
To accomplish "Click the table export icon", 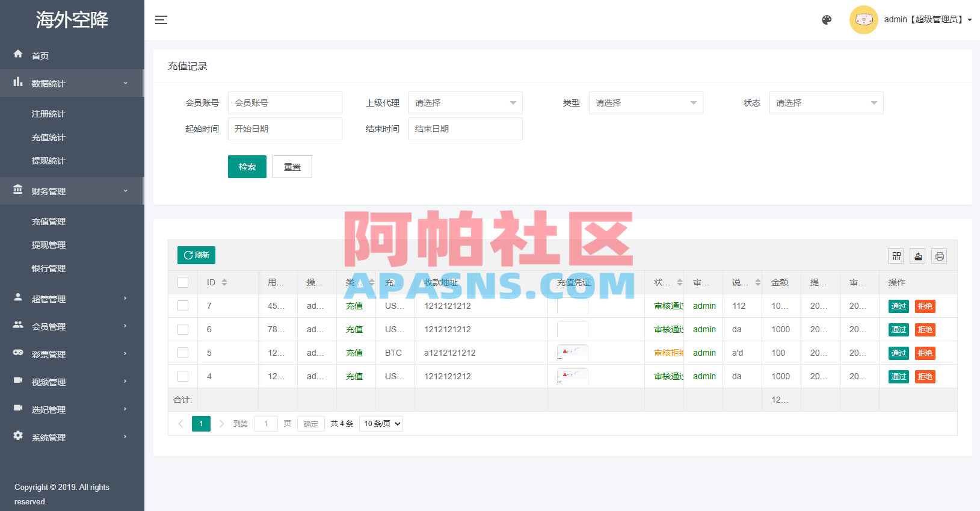I will pos(918,256).
